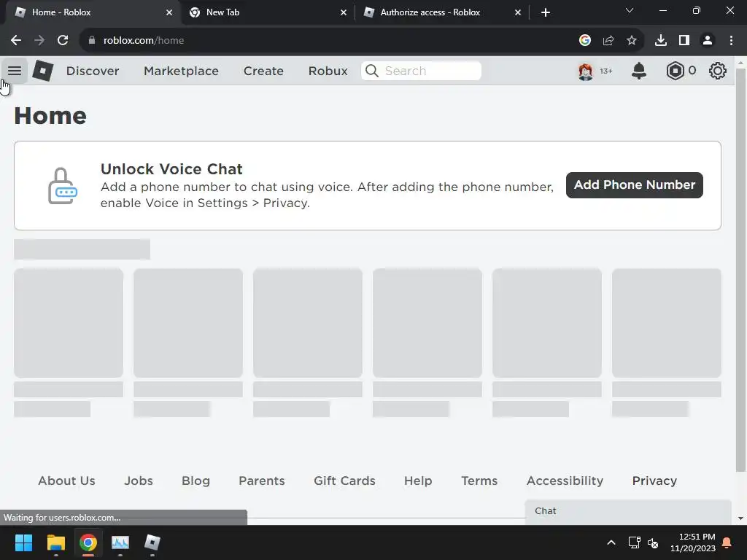
Task: Open the Privacy footer link
Action: (x=654, y=481)
